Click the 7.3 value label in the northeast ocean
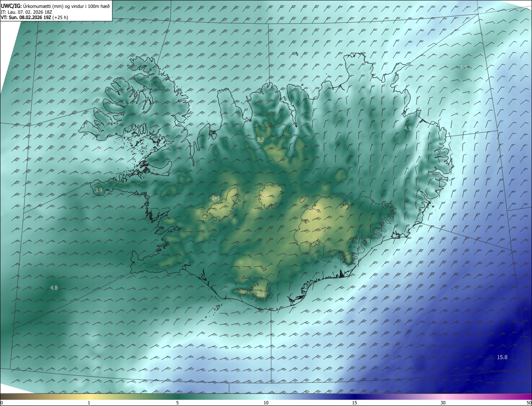The width and height of the screenshot is (532, 406). [x=464, y=67]
